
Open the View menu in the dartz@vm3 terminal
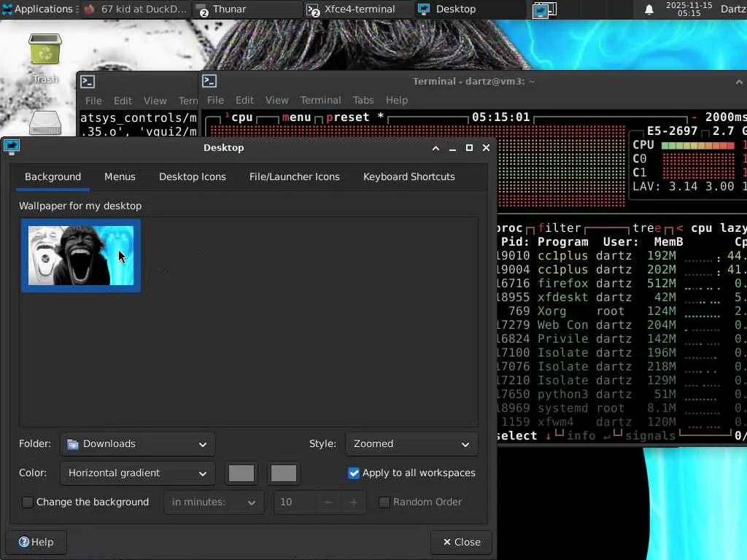276,100
